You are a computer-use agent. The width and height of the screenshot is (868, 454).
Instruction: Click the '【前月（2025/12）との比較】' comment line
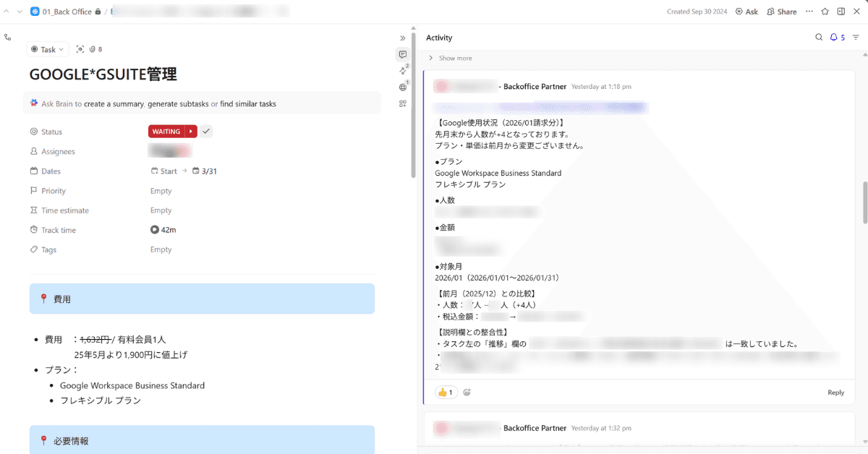tap(487, 294)
